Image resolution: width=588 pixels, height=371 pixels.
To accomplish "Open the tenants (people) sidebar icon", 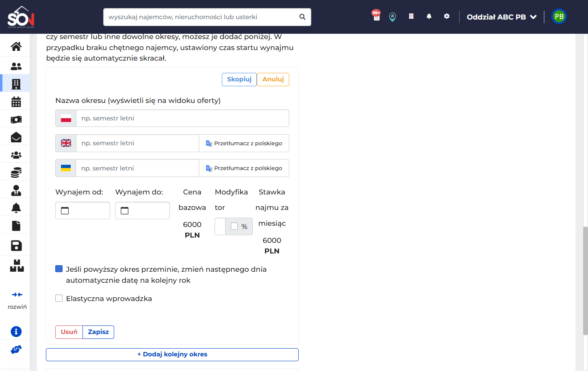I will (16, 66).
